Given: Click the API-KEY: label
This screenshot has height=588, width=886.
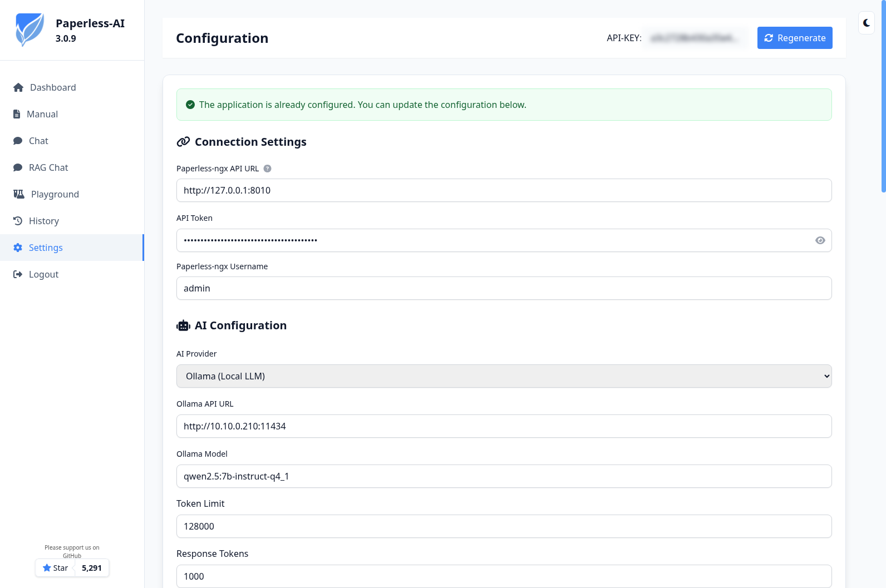Looking at the screenshot, I should [624, 38].
